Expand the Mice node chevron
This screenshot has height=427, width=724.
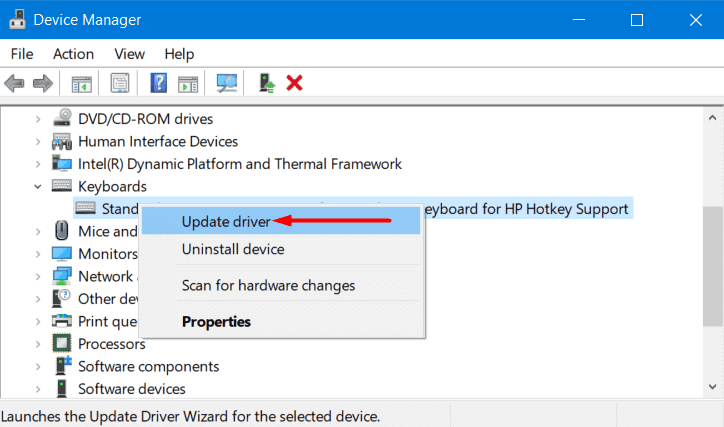tap(38, 231)
